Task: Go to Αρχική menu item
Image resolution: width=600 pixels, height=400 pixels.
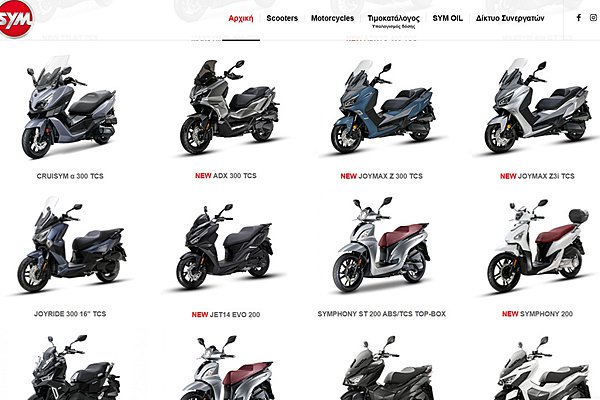Action: click(241, 18)
